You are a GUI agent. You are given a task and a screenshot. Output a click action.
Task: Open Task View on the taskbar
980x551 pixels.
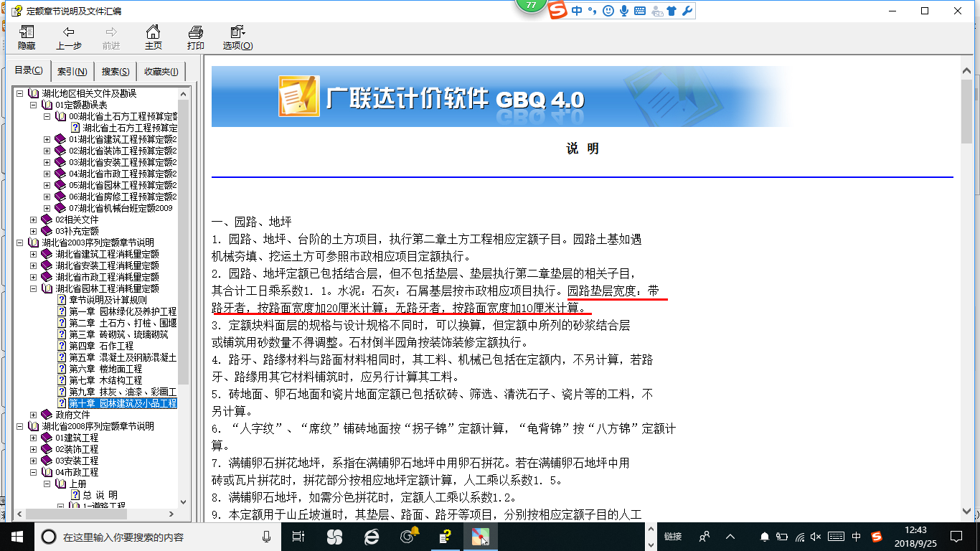pos(299,537)
